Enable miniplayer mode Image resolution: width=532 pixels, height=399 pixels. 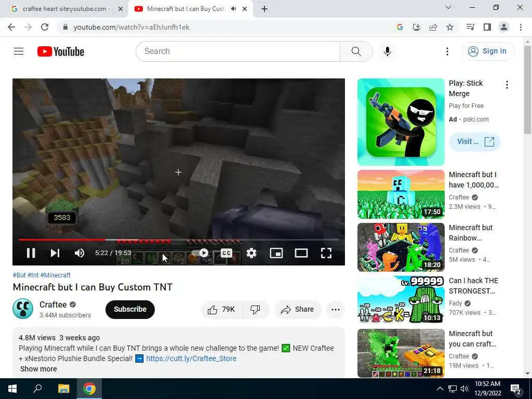[276, 253]
